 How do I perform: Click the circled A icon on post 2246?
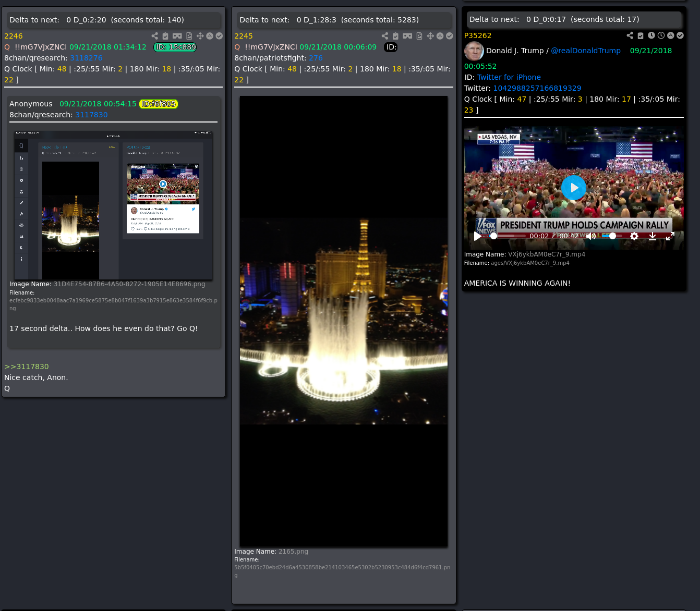210,36
